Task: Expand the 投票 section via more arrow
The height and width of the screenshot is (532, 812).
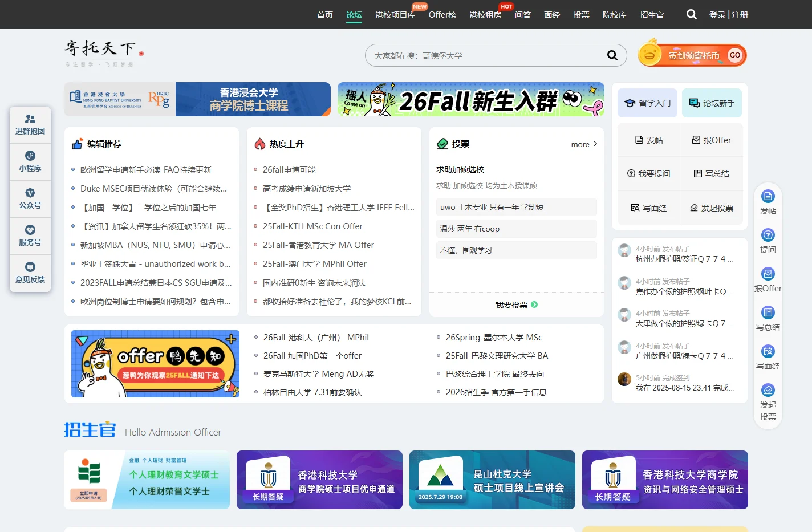Action: pyautogui.click(x=584, y=144)
